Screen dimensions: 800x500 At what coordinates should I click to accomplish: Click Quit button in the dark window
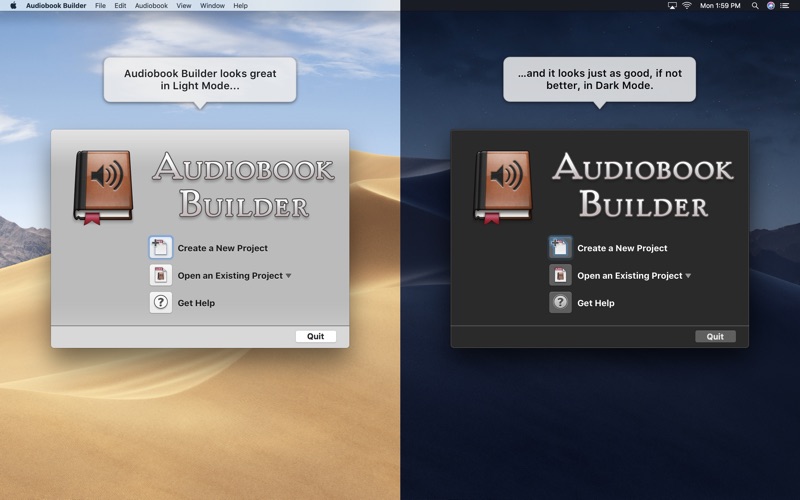point(715,336)
